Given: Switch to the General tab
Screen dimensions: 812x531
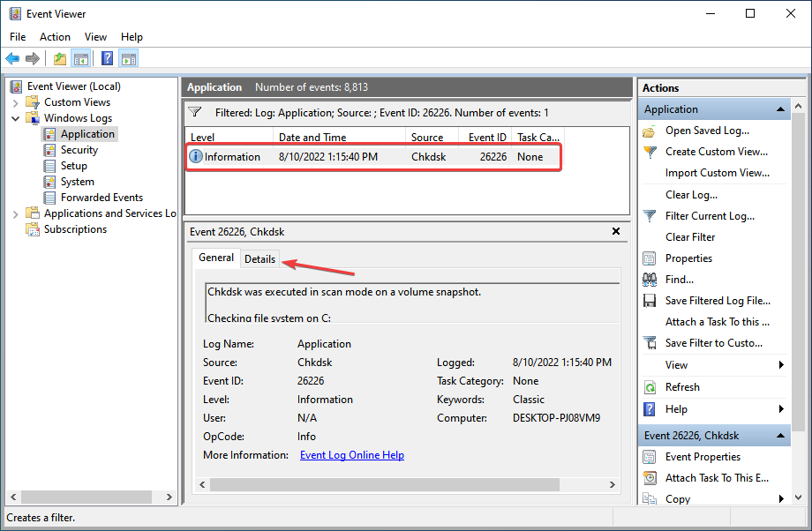Looking at the screenshot, I should point(216,258).
